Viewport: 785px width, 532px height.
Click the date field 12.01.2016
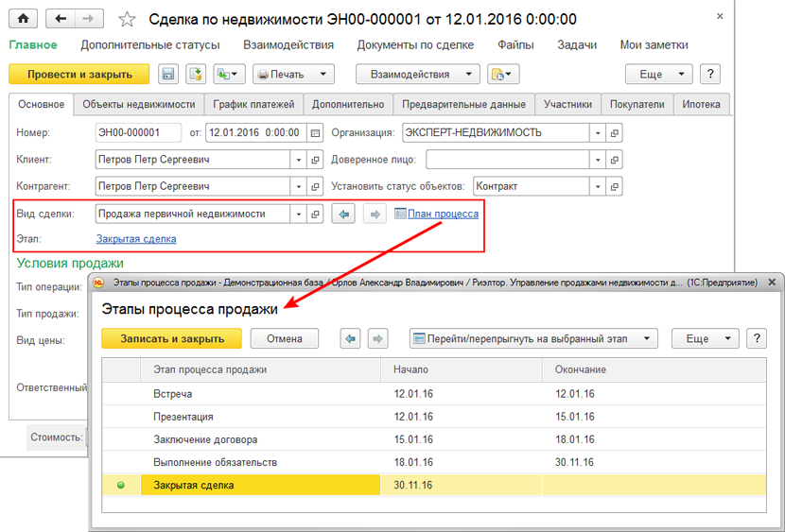(x=255, y=133)
